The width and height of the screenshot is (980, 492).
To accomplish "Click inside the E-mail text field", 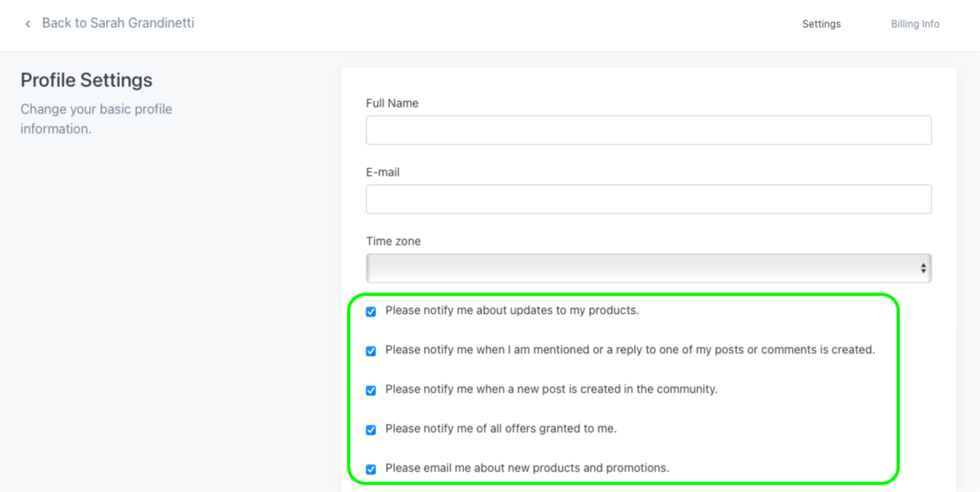I will pos(648,200).
